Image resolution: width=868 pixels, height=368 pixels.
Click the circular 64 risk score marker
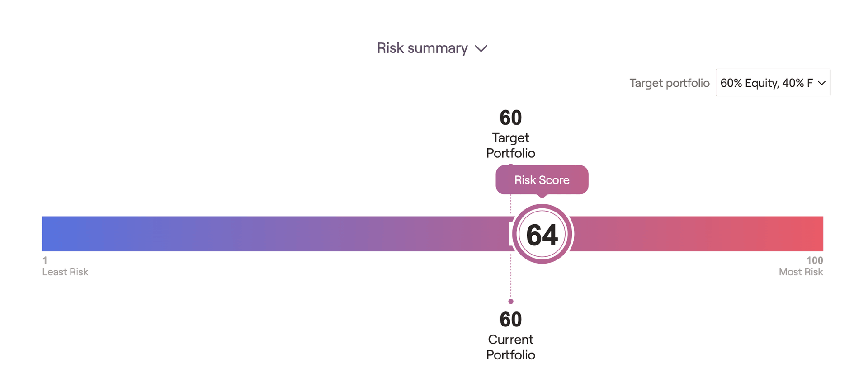542,234
